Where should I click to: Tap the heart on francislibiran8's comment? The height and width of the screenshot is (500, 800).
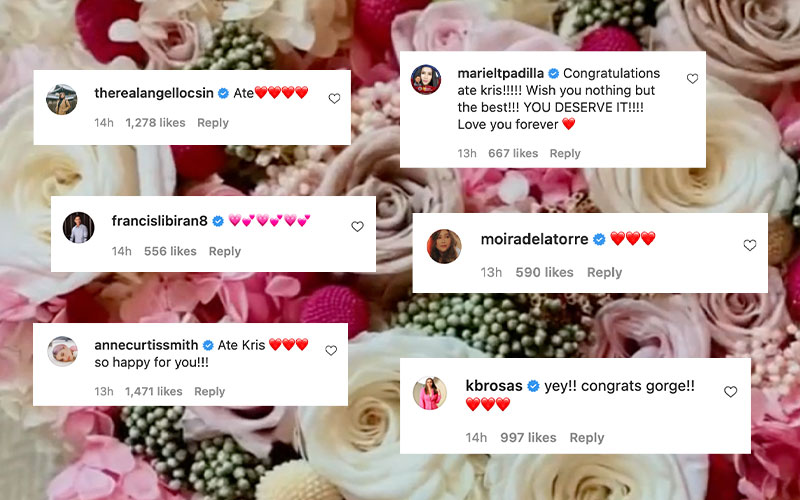[357, 226]
